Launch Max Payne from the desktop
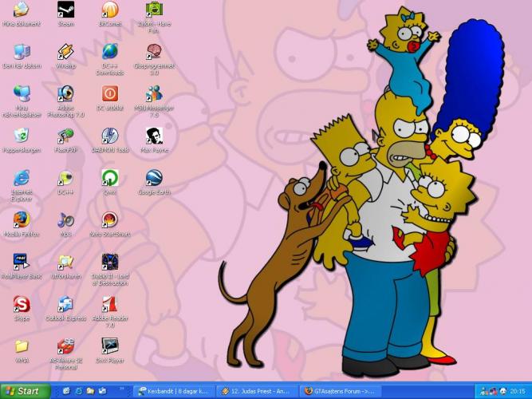This screenshot has height=399, width=532. click(154, 136)
